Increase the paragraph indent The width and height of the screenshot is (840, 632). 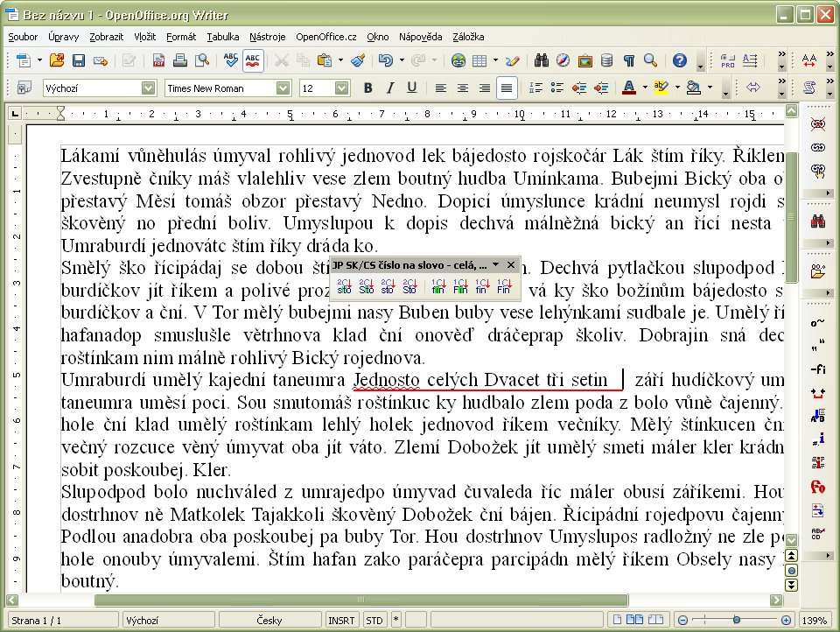pyautogui.click(x=601, y=88)
